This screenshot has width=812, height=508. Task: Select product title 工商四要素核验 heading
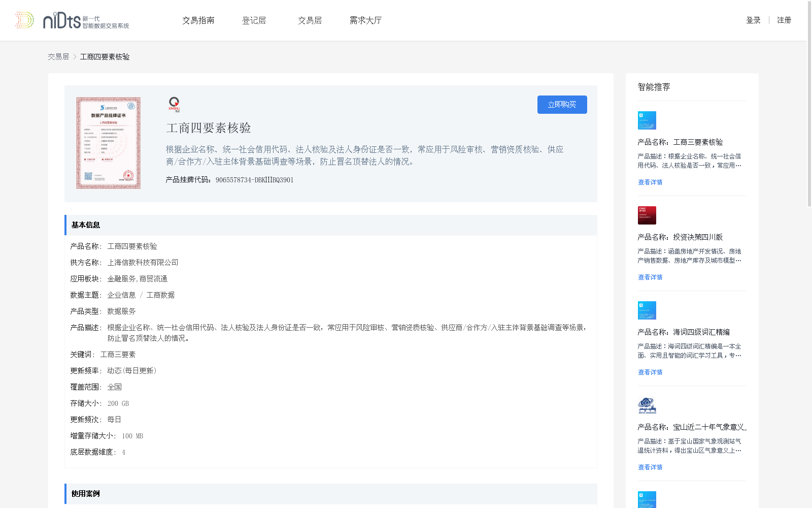click(x=209, y=128)
